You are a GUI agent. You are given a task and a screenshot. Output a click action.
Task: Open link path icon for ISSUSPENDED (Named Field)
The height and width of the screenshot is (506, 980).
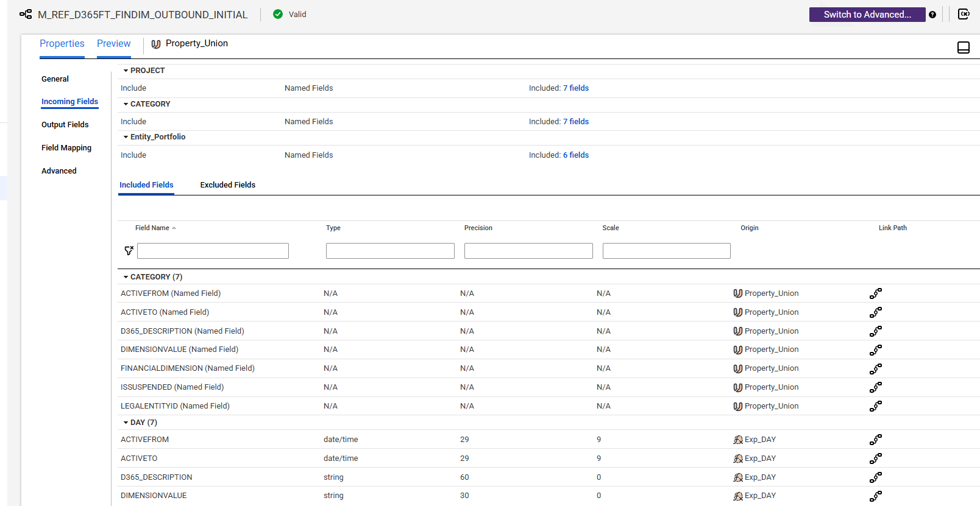coord(876,387)
